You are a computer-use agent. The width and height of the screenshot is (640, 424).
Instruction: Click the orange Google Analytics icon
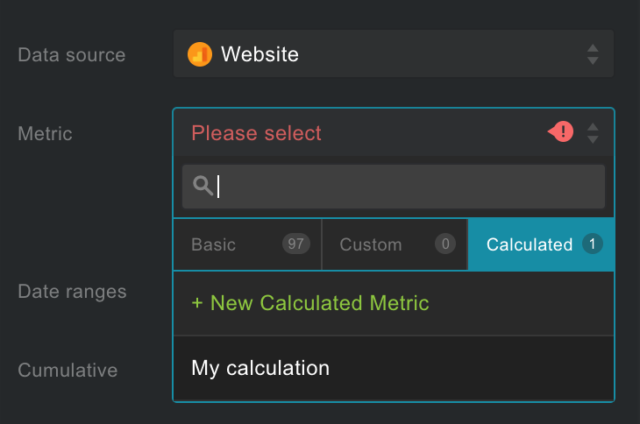(x=199, y=54)
